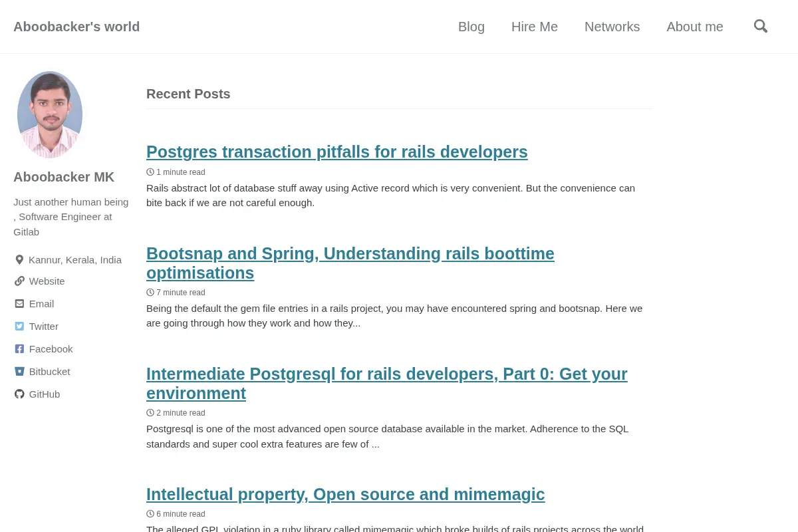Viewport: 798px width, 532px height.
Task: Open the Blog menu item
Action: (471, 27)
